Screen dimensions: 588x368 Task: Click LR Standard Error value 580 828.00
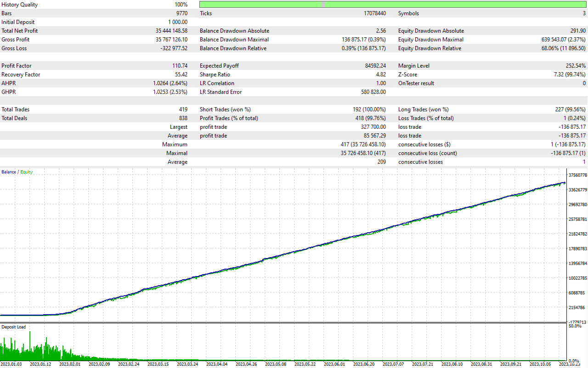[373, 92]
